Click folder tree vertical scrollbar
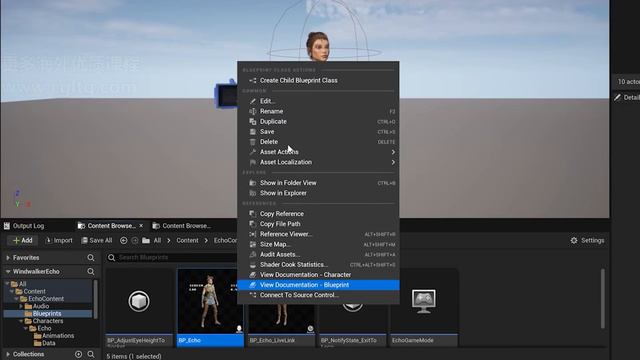Image resolution: width=640 pixels, height=360 pixels. [96, 299]
